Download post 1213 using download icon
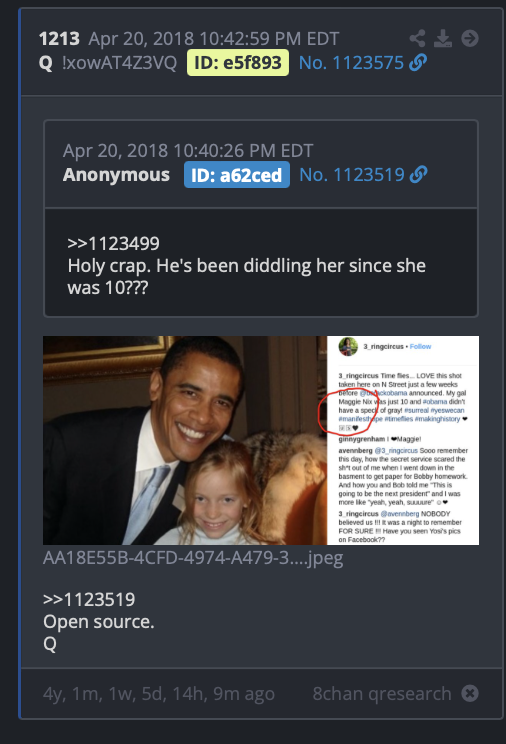Image resolution: width=506 pixels, height=744 pixels. tap(442, 38)
